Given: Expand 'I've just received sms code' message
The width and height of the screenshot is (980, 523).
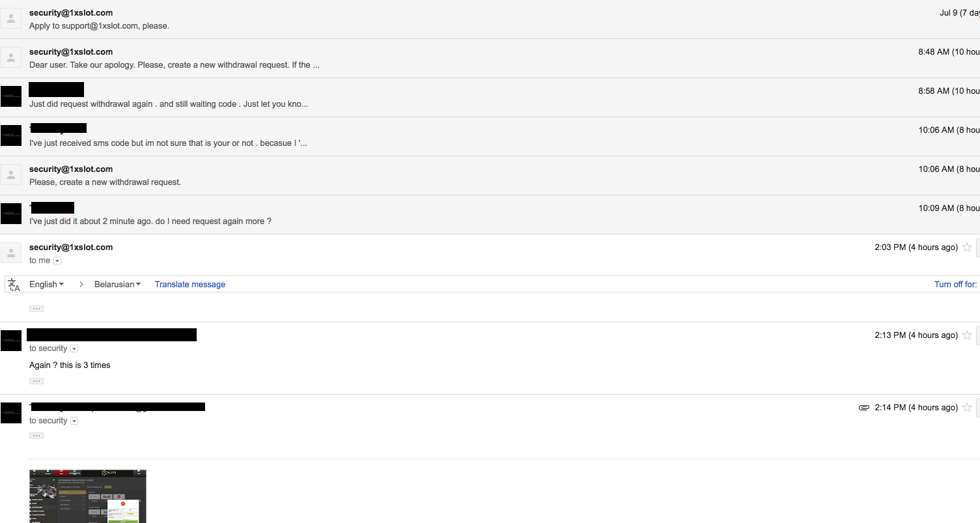Looking at the screenshot, I should pyautogui.click(x=490, y=137).
